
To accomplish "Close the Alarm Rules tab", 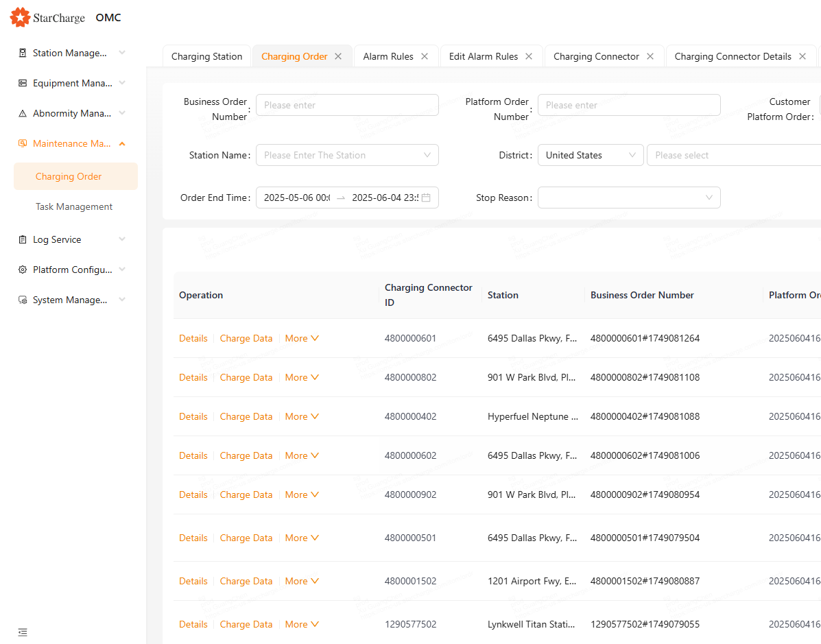I will click(425, 56).
